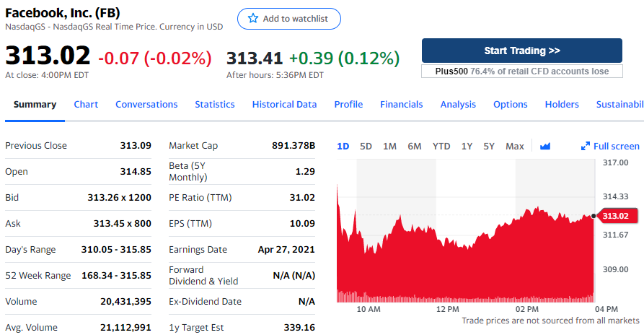The width and height of the screenshot is (644, 335).
Task: Click the 1y Target Est value 339.16
Action: point(299,328)
